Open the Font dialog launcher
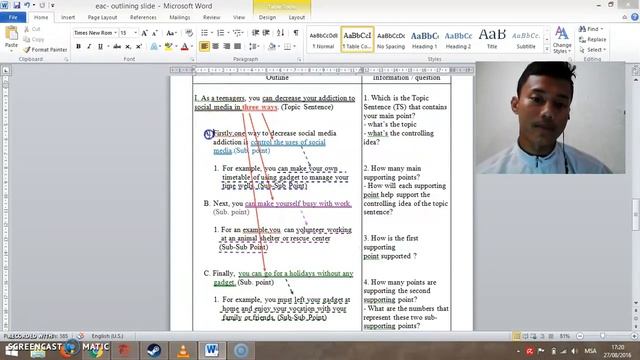The width and height of the screenshot is (640, 360). [193, 60]
